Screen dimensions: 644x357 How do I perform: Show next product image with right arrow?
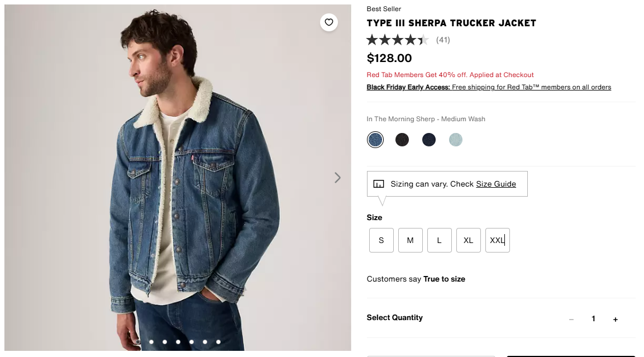pyautogui.click(x=337, y=178)
